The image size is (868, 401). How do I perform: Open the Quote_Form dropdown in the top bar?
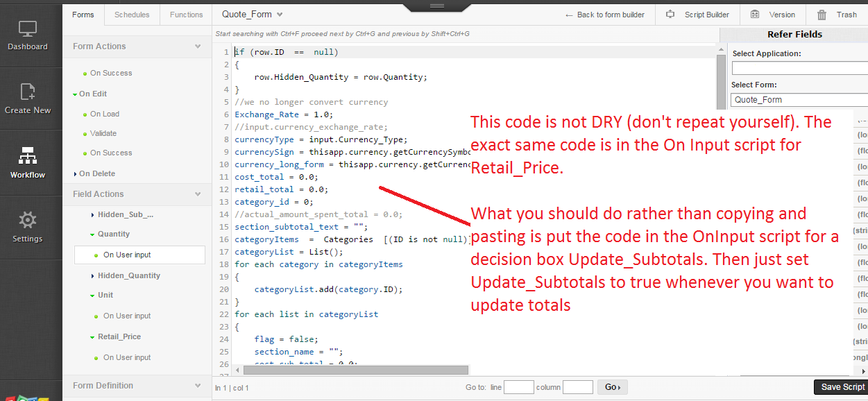coord(252,14)
